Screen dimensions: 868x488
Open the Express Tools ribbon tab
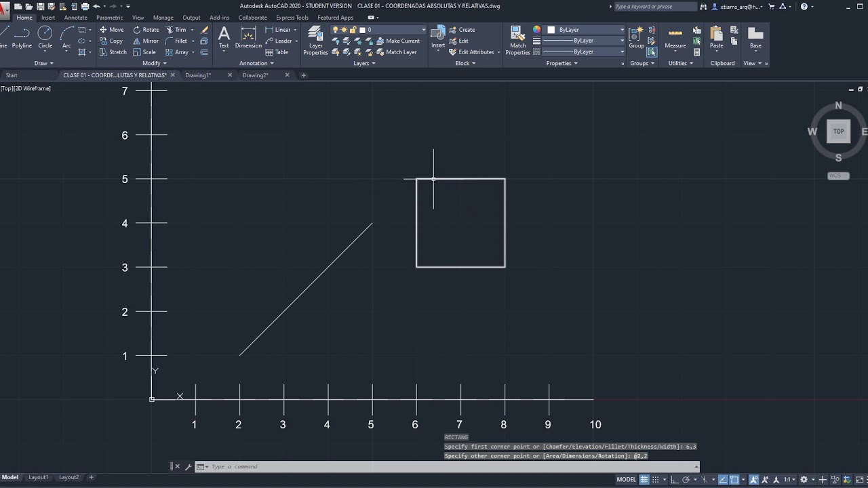(292, 18)
